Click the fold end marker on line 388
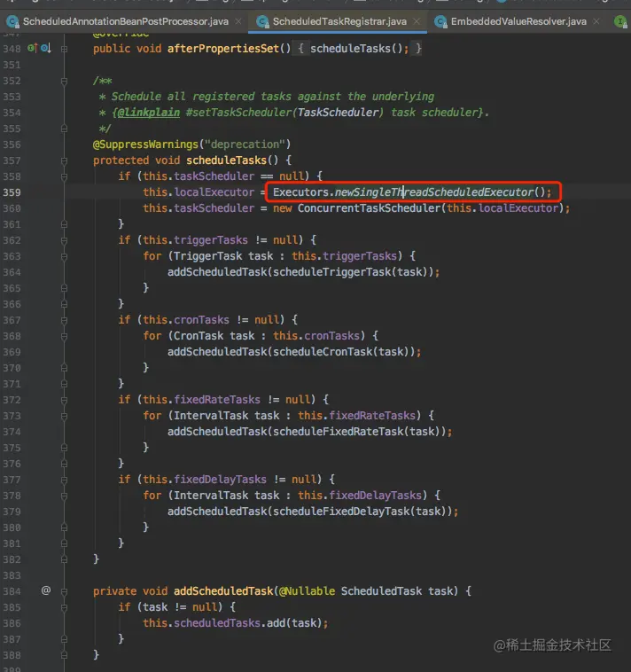The width and height of the screenshot is (631, 672). coord(65,655)
